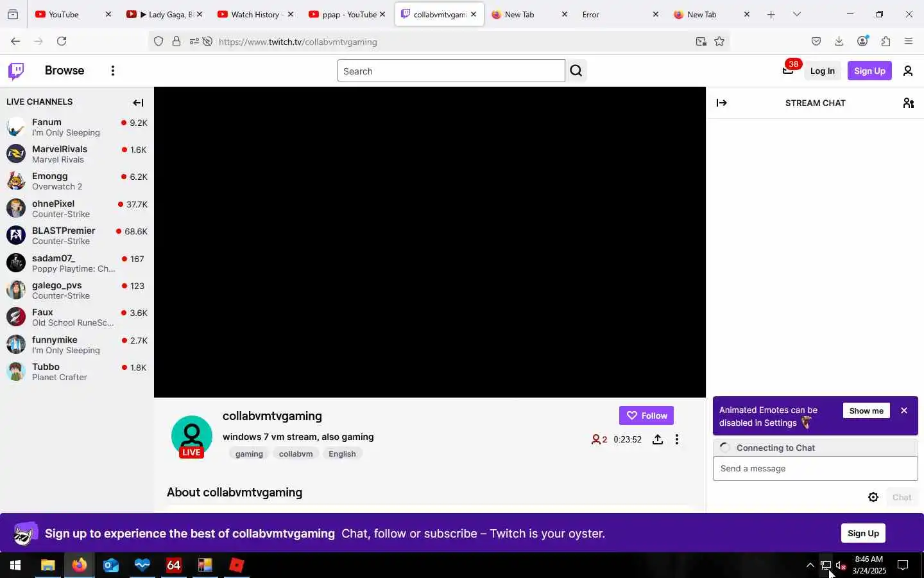Click the site lock icon
The height and width of the screenshot is (578, 924).
click(176, 42)
